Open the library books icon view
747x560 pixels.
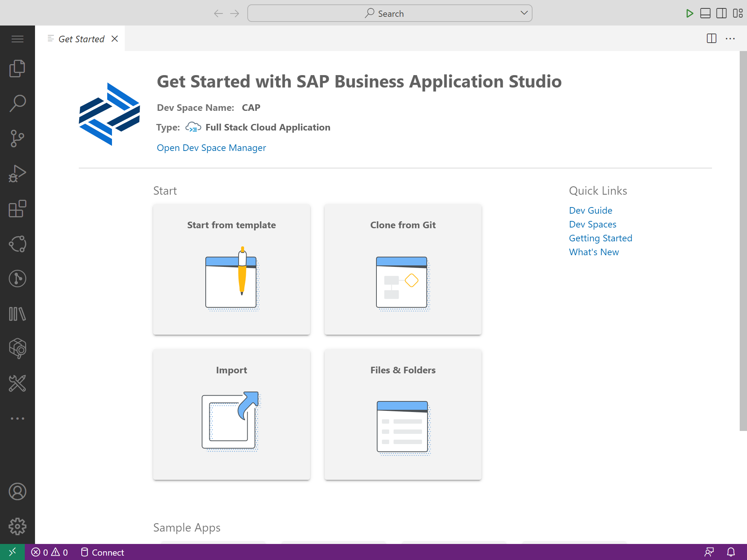tap(17, 314)
